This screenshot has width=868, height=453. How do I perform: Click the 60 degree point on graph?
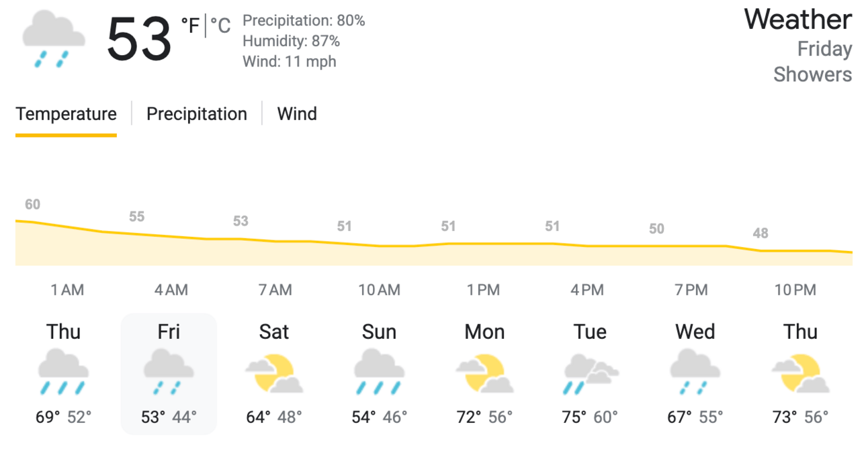(32, 205)
